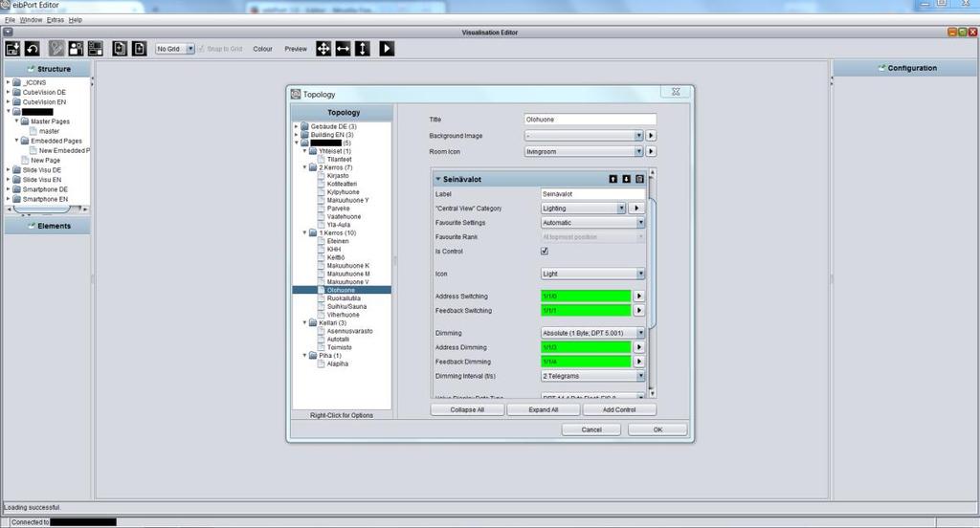Click the Cancel button
This screenshot has width=980, height=528.
tap(591, 429)
